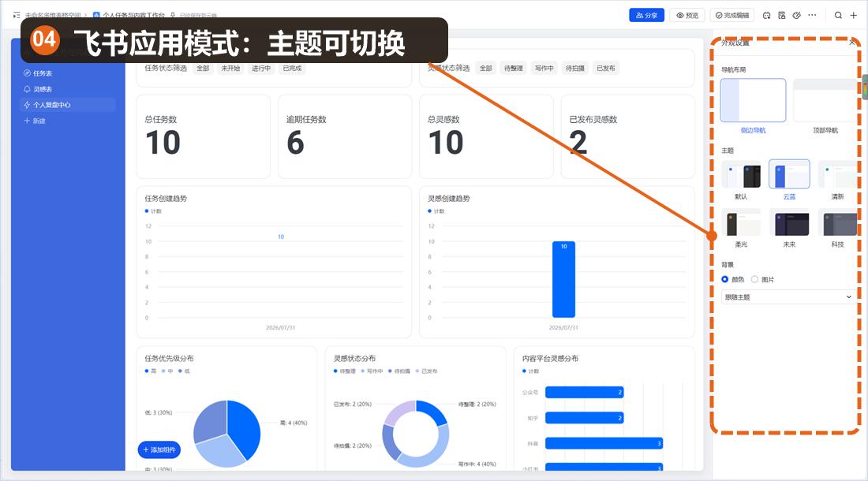
Task: Click the blue base app icon in breadcrumb
Action: (96, 16)
